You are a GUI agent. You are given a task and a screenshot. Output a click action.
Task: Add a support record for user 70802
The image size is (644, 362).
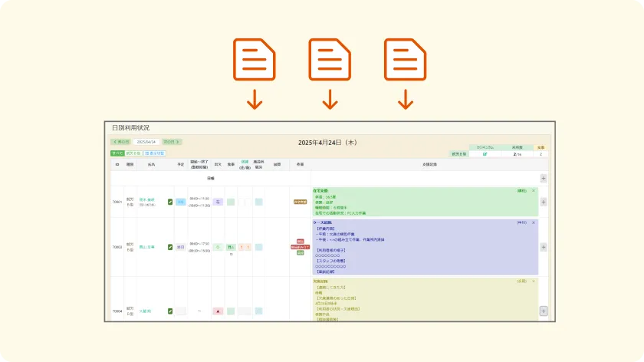(x=544, y=247)
